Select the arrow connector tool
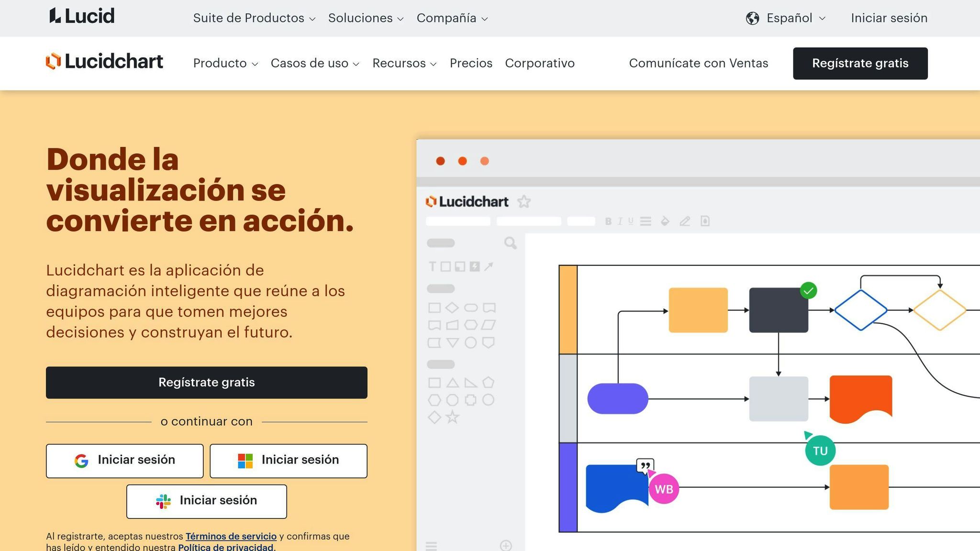Image resolution: width=980 pixels, height=551 pixels. point(490,266)
